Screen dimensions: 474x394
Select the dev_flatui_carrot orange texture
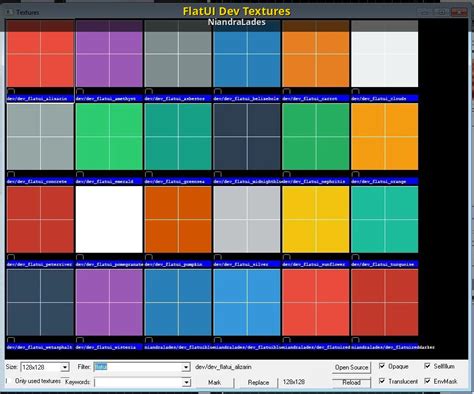[316, 53]
